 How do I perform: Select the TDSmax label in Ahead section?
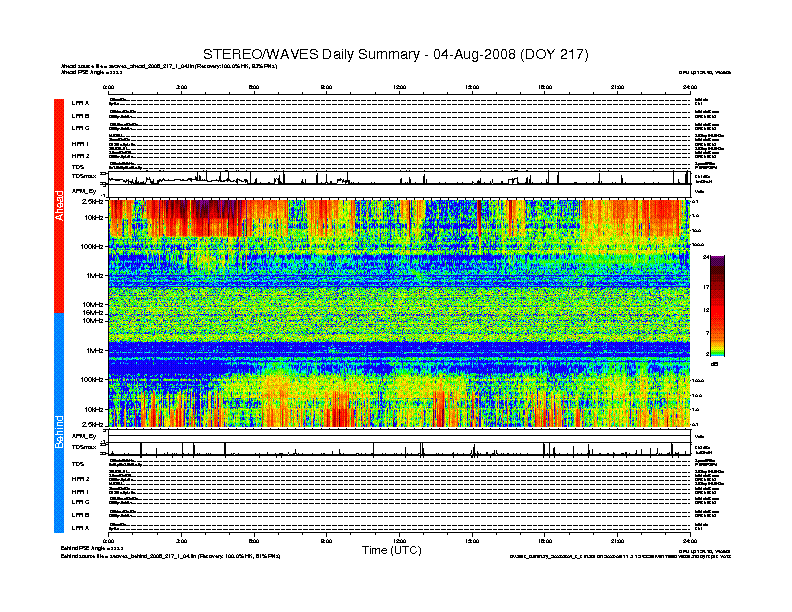click(84, 176)
